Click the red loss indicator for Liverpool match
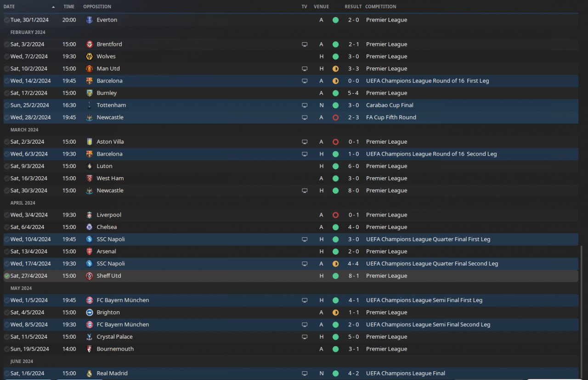The width and height of the screenshot is (588, 380). coord(335,215)
